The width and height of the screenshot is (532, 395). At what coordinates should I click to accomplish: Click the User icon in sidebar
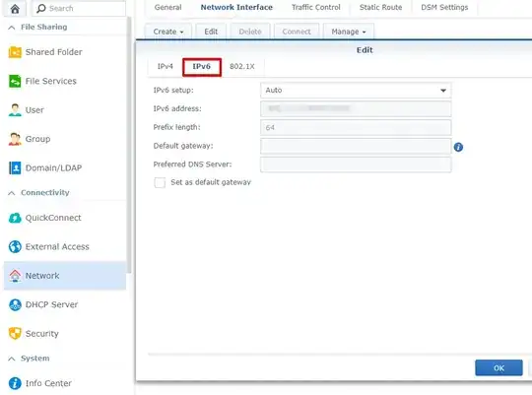[15, 110]
